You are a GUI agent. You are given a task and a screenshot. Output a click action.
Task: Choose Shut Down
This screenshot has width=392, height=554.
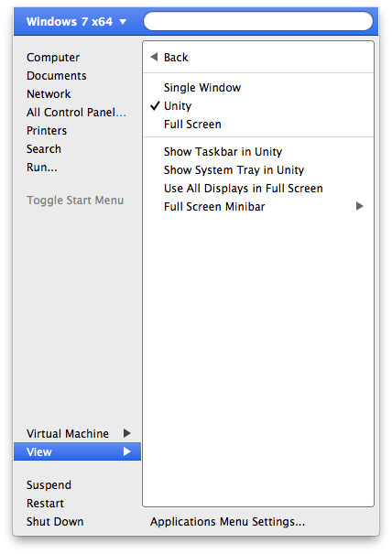coord(55,522)
